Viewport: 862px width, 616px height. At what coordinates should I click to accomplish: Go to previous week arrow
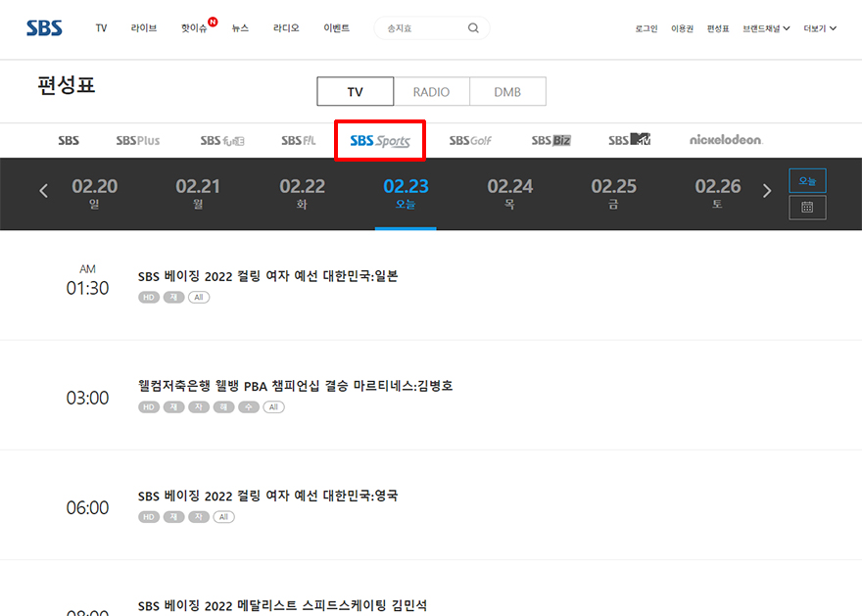coord(44,191)
